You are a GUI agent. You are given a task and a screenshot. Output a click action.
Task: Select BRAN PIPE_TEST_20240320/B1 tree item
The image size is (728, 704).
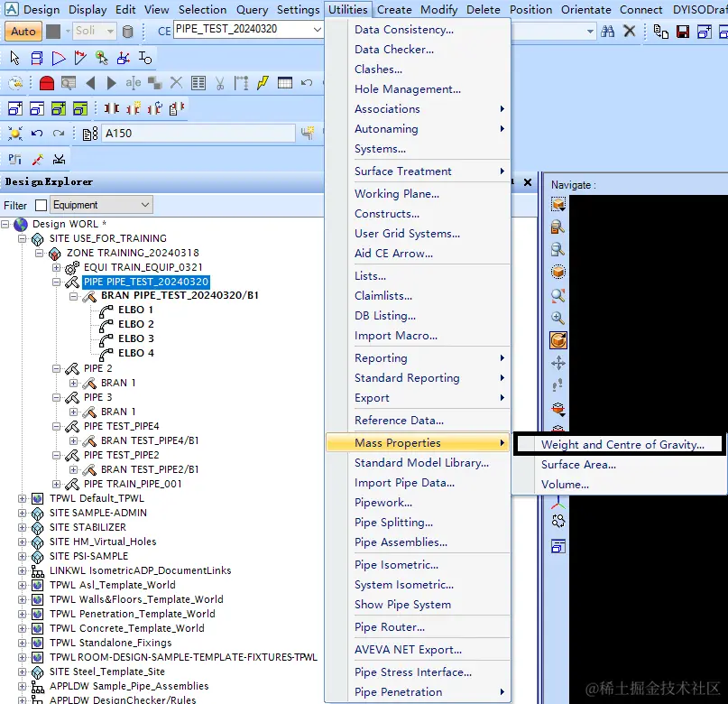180,295
